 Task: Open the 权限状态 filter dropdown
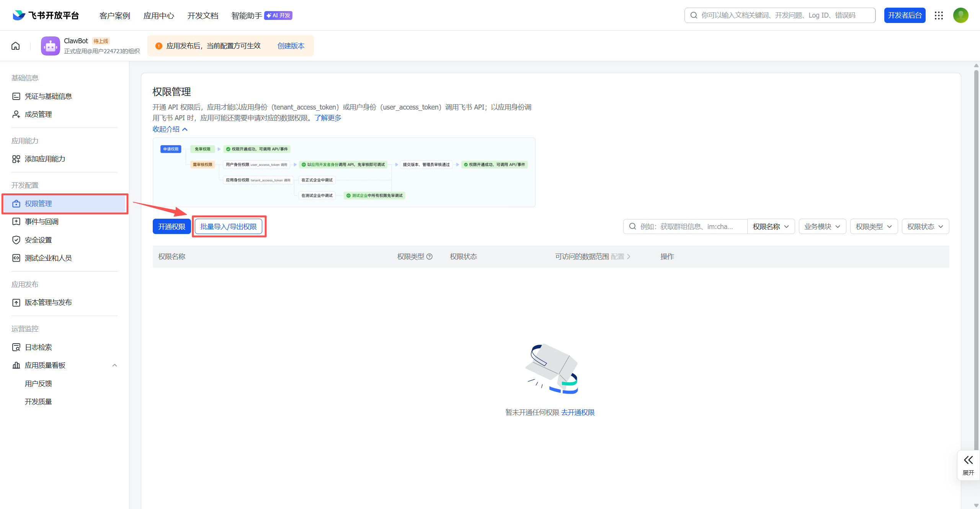(925, 227)
